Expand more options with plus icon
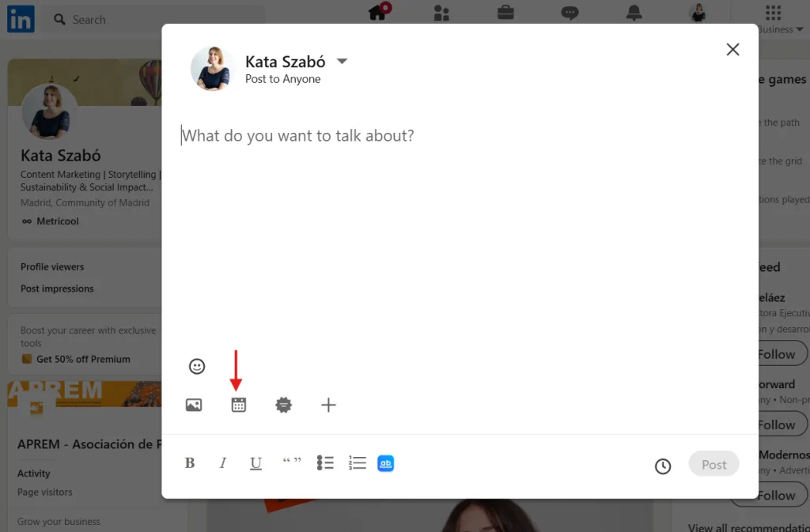Viewport: 810px width, 532px height. tap(328, 406)
